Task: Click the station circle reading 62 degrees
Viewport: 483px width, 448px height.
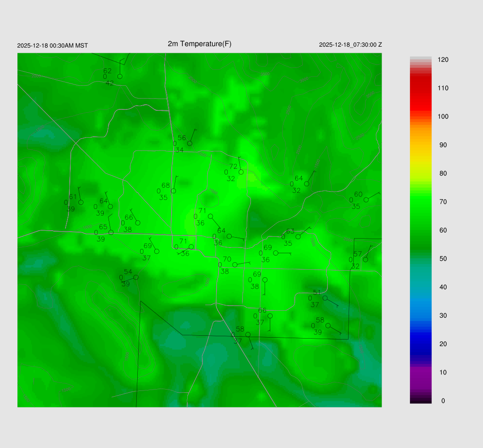Action: [120, 76]
